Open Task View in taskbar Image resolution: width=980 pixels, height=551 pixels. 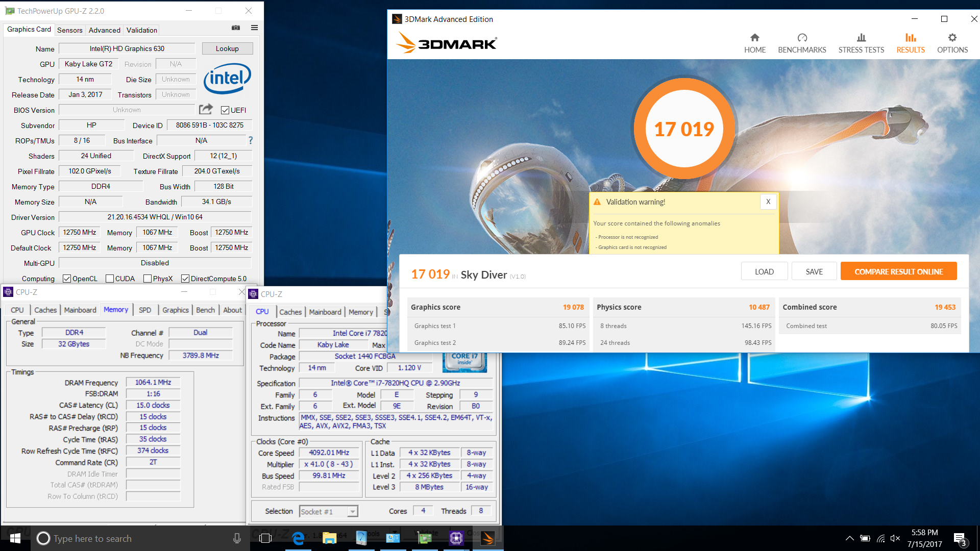[265, 538]
